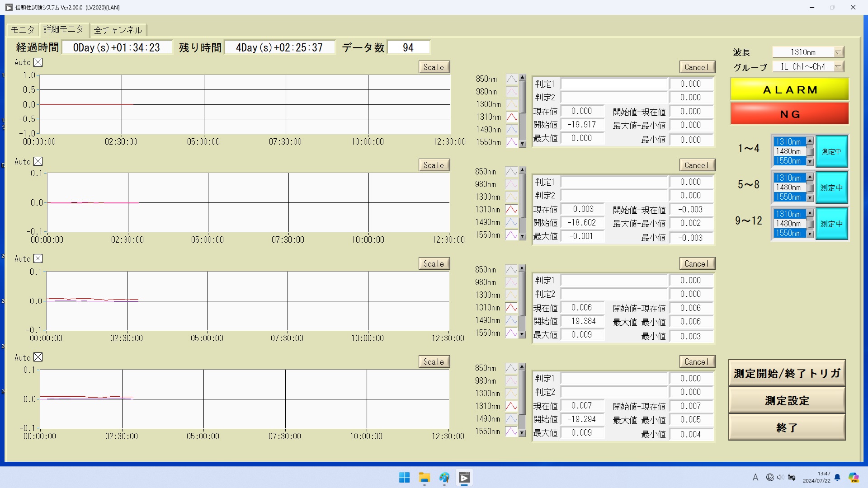The height and width of the screenshot is (488, 868).
Task: Click 測定開始/終了トリガ button
Action: click(787, 373)
